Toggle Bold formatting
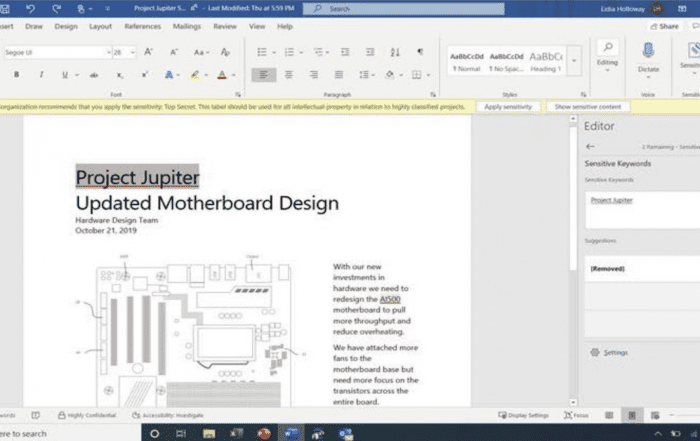The width and height of the screenshot is (700, 441). [17, 75]
